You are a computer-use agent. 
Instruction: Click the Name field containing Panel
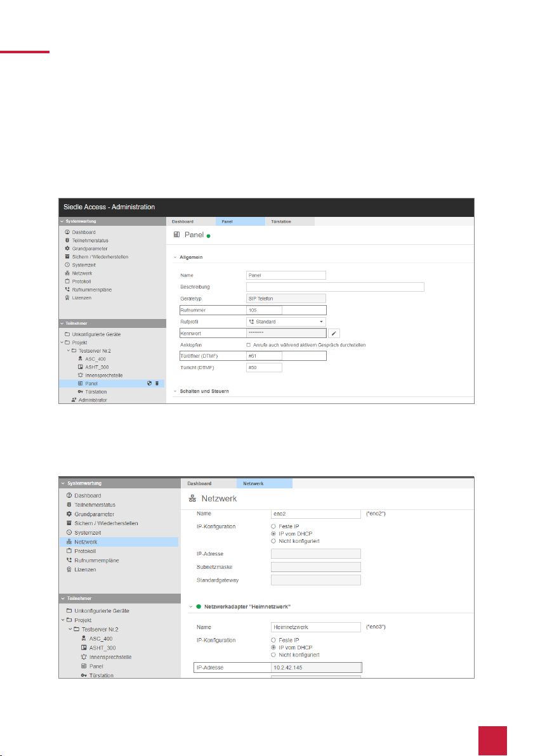click(286, 275)
